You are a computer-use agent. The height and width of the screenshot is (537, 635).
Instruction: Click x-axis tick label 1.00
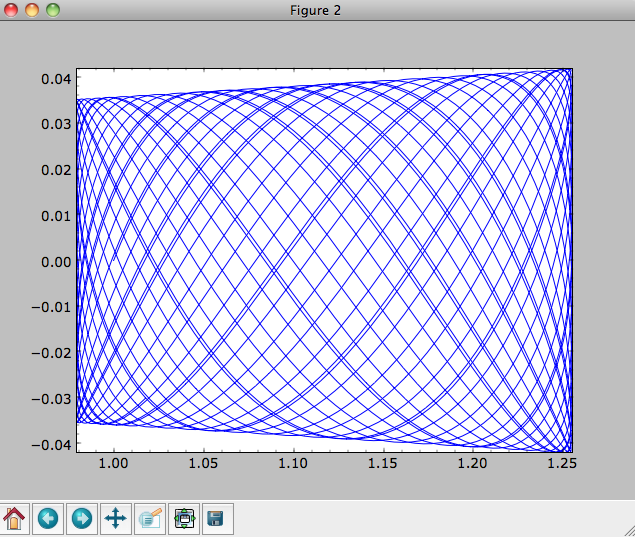[113, 463]
